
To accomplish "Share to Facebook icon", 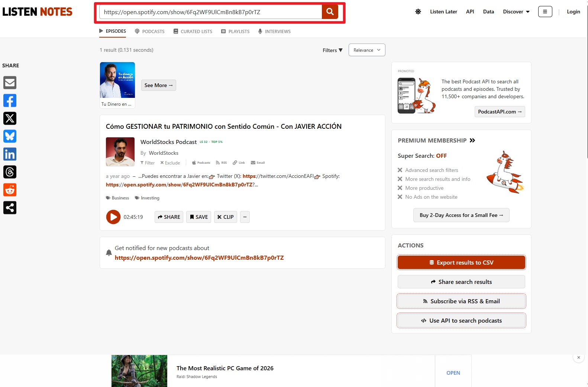I will [10, 100].
